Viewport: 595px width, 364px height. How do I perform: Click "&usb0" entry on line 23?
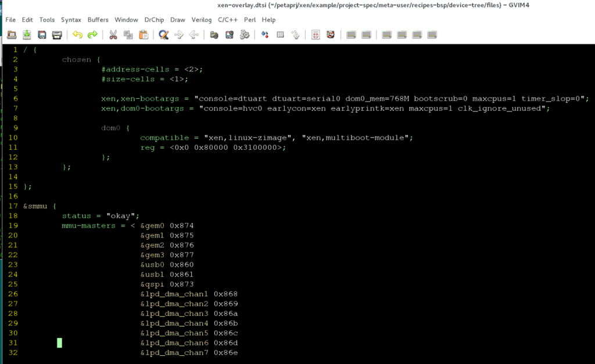point(152,265)
